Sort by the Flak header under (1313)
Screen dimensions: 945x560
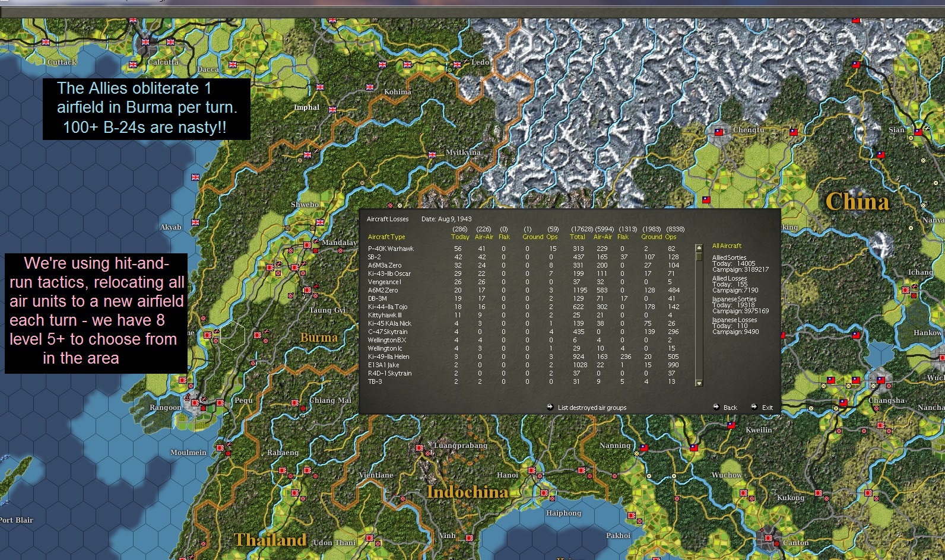click(x=623, y=237)
